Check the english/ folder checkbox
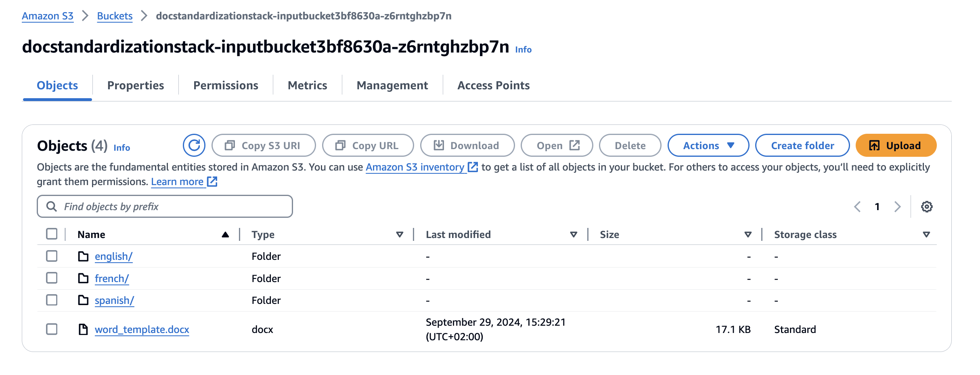980x375 pixels. (52, 256)
